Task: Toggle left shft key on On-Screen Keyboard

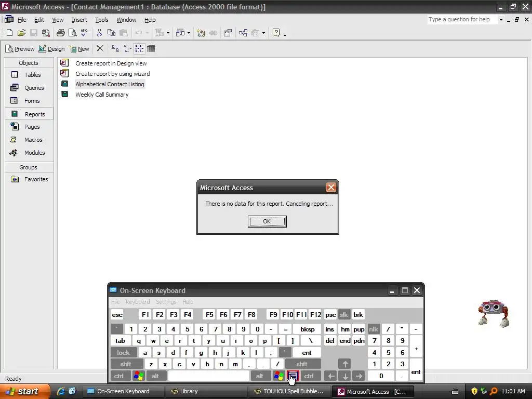Action: pyautogui.click(x=126, y=364)
